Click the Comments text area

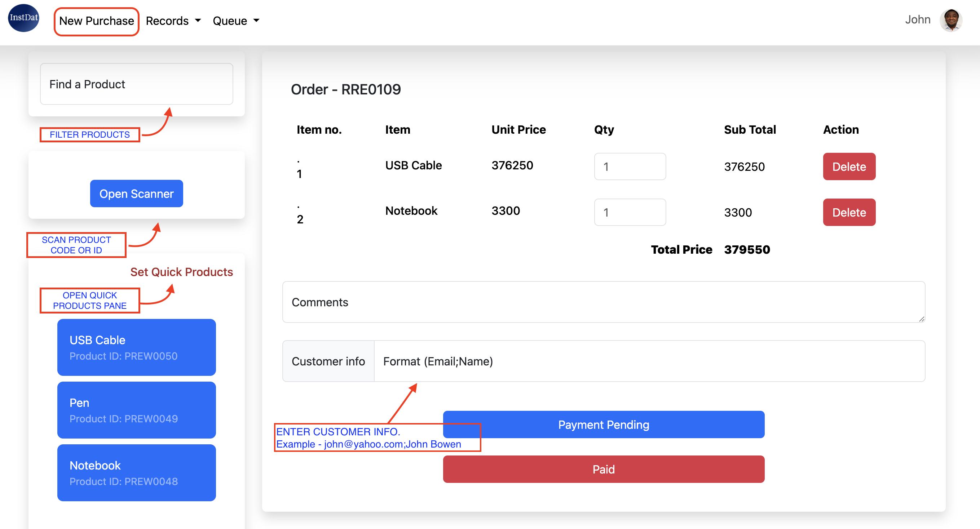[x=603, y=302]
